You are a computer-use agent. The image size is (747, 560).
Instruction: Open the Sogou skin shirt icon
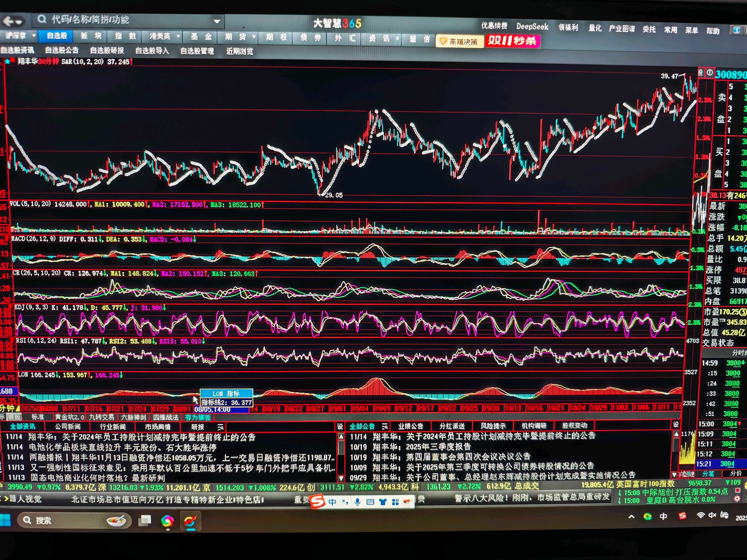[383, 502]
